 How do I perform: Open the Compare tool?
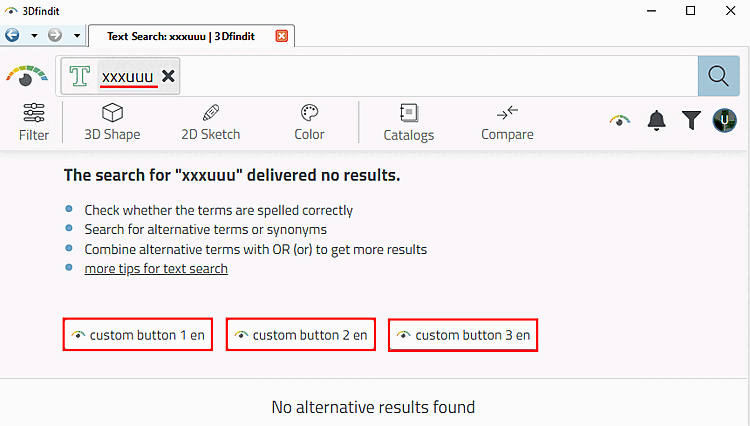(x=507, y=122)
